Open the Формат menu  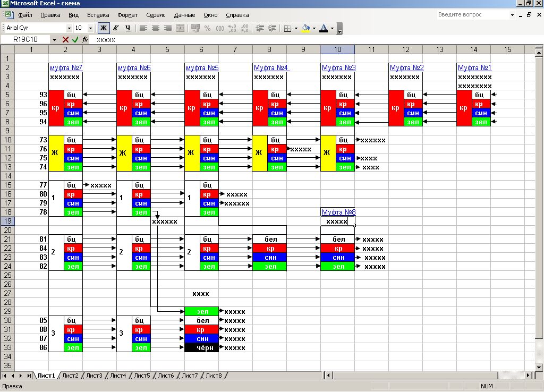[127, 15]
